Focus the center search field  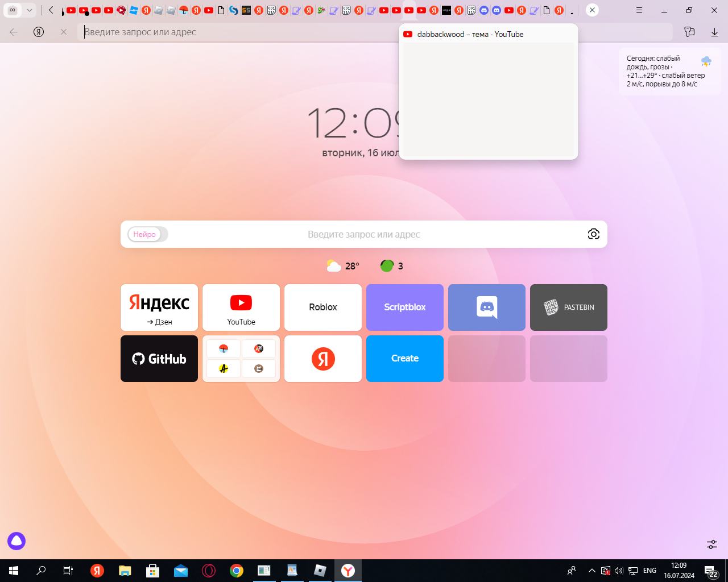pos(364,234)
